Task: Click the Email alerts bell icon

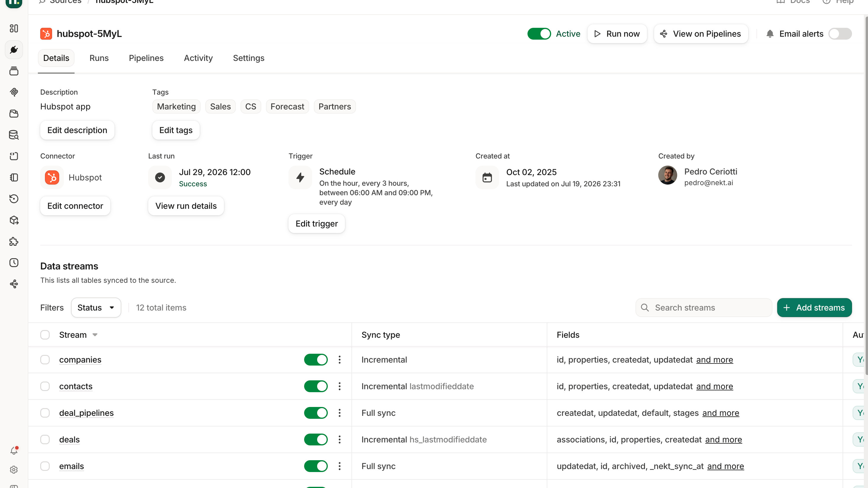Action: click(x=770, y=34)
